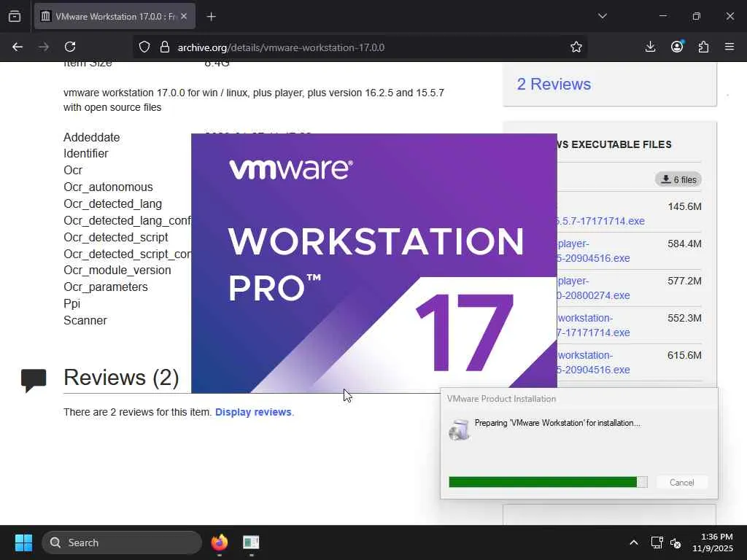The height and width of the screenshot is (560, 747).
Task: Click the taskbar Search box
Action: coord(122,542)
